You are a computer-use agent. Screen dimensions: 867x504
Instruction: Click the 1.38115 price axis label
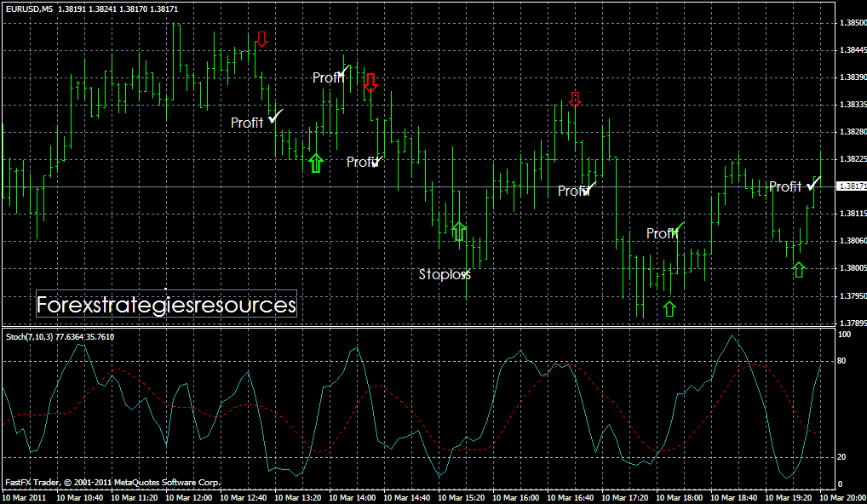point(853,214)
